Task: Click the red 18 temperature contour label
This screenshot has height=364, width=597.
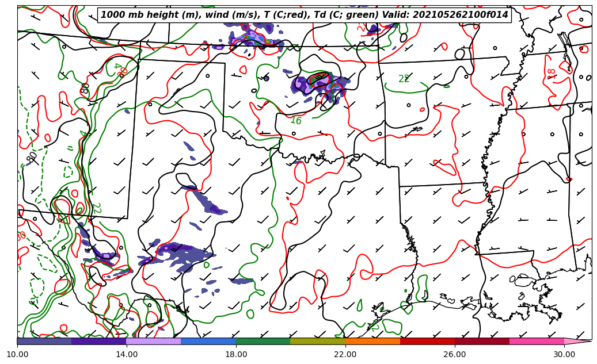Action: pyautogui.click(x=550, y=72)
